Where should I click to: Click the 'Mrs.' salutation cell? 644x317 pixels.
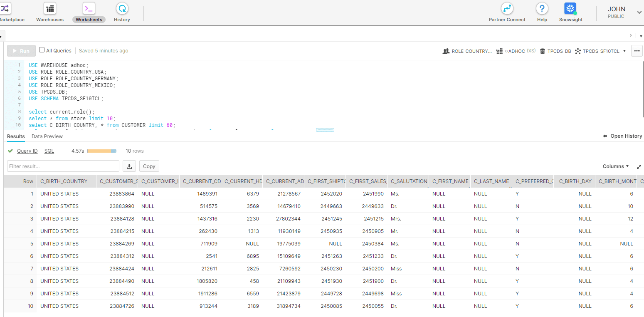pos(396,219)
